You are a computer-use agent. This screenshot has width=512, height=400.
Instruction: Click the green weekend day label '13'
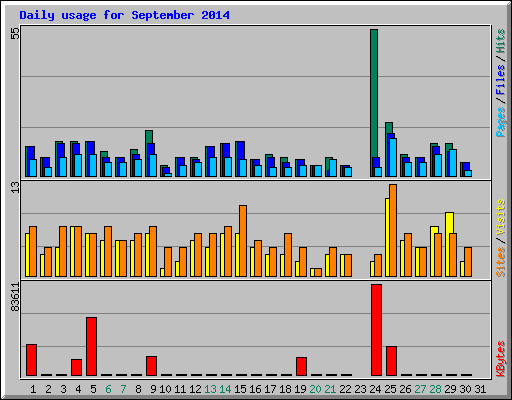(x=210, y=389)
